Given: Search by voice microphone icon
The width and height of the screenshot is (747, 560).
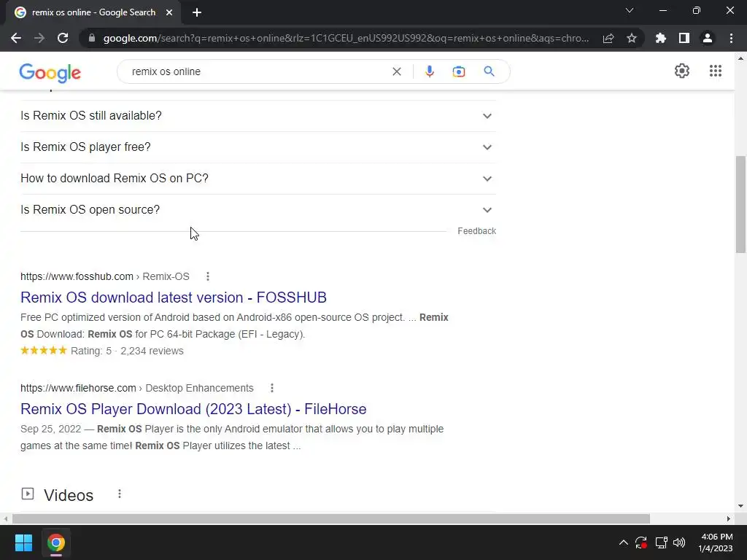Looking at the screenshot, I should point(429,71).
